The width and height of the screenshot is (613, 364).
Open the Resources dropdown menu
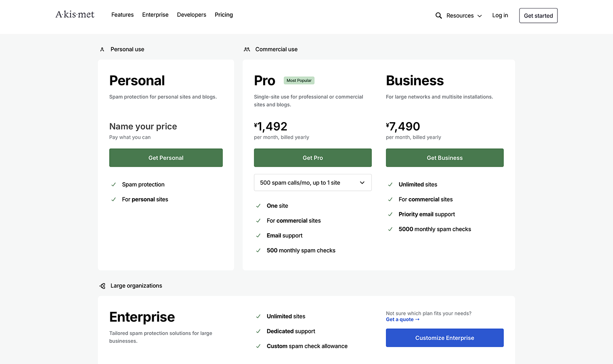464,16
